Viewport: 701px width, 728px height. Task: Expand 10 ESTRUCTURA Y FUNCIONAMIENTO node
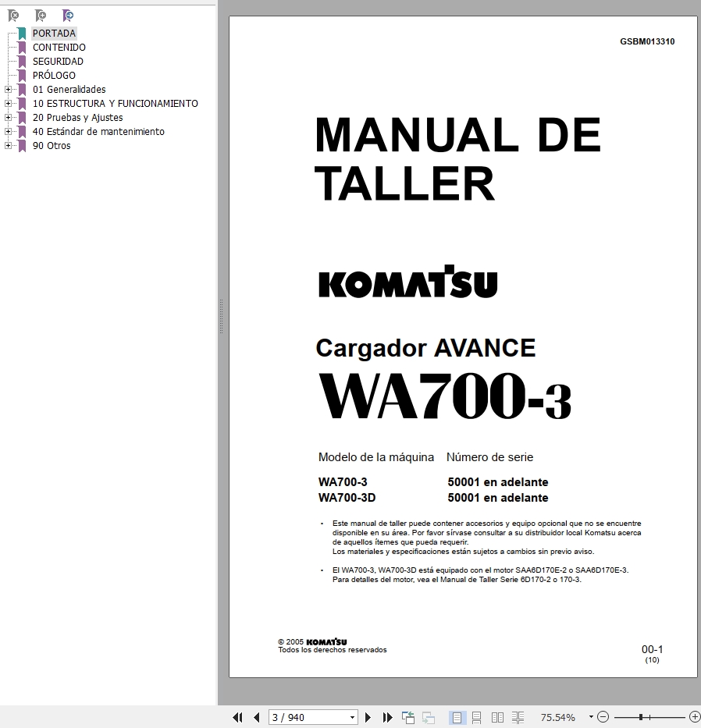click(8, 104)
